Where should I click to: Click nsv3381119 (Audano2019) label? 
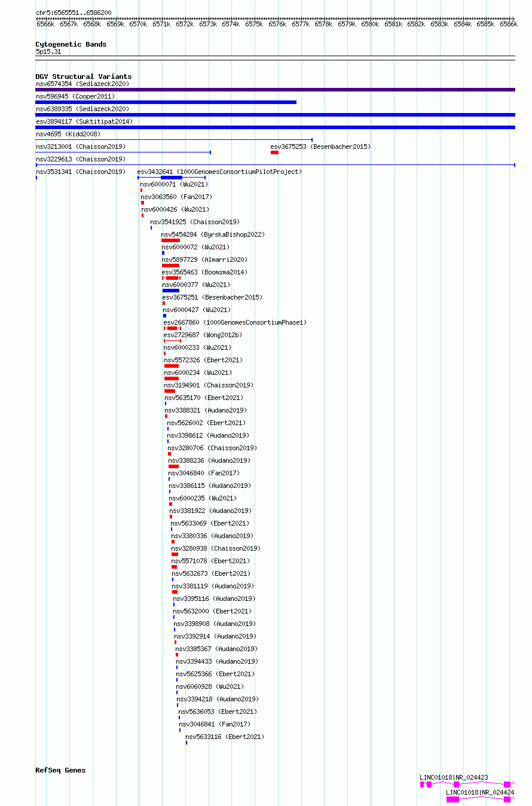(x=213, y=587)
